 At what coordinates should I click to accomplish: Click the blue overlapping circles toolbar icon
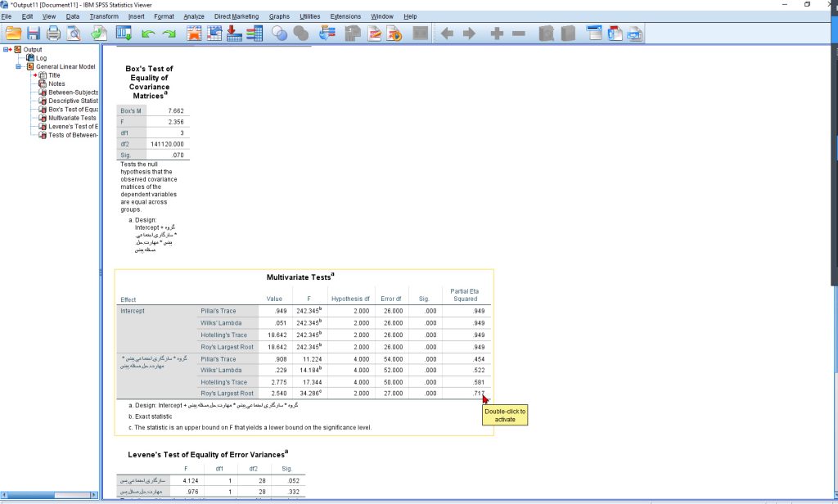(280, 34)
